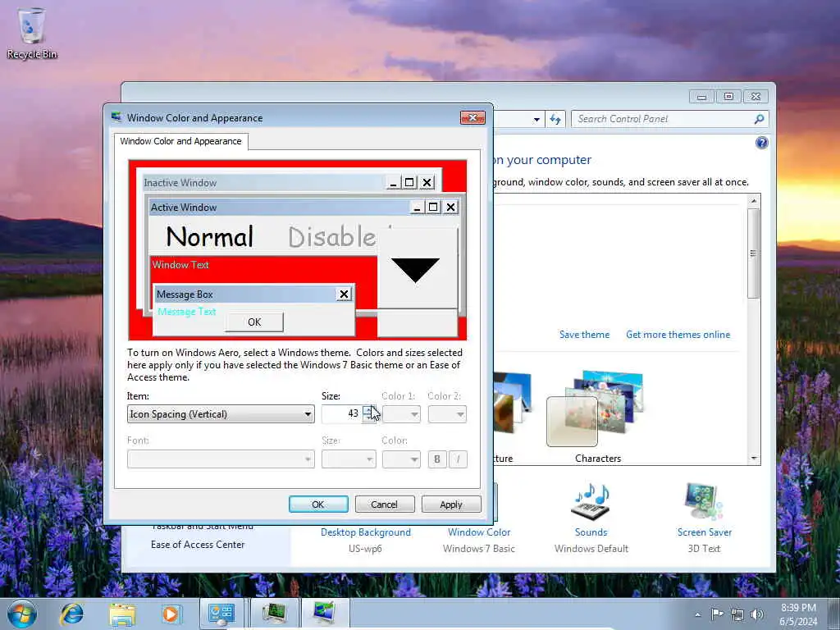Click the preview OK button
This screenshot has height=630, width=840.
[x=254, y=322]
